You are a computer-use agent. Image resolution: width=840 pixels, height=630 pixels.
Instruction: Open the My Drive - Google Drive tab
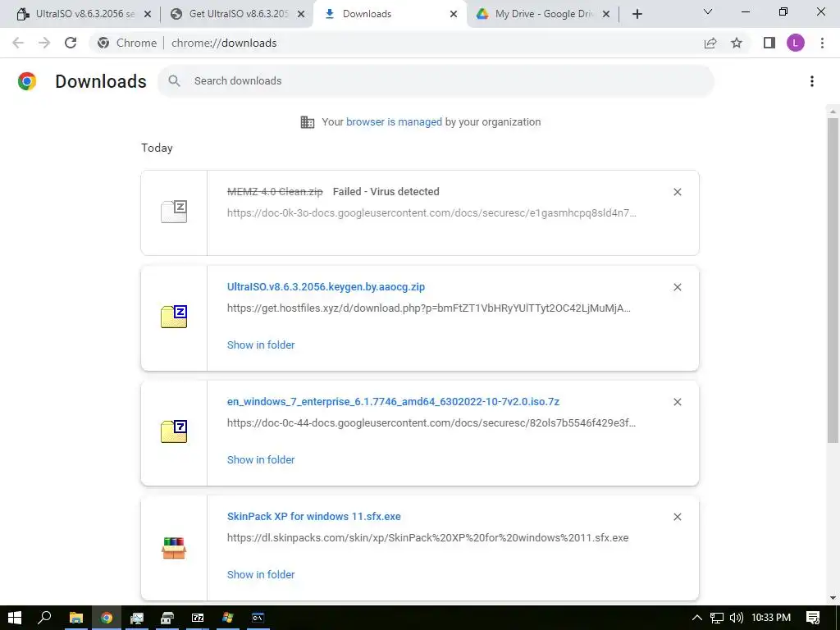click(x=543, y=14)
